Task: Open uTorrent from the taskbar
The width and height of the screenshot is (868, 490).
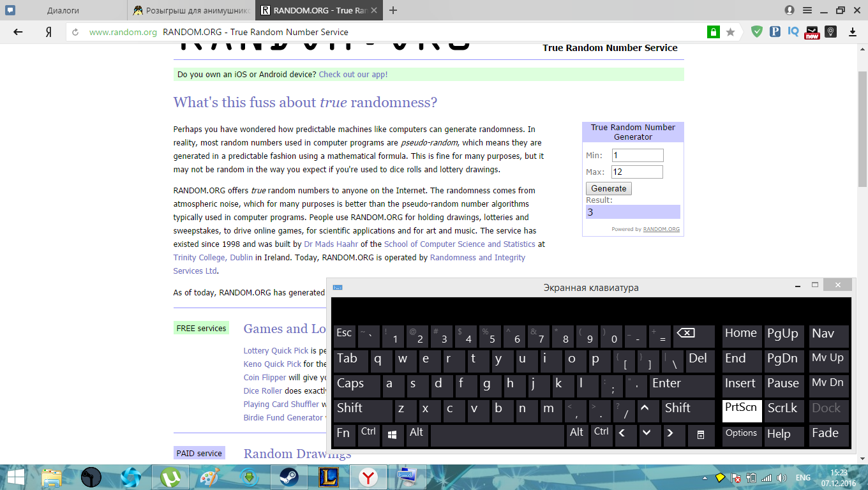Action: [170, 477]
